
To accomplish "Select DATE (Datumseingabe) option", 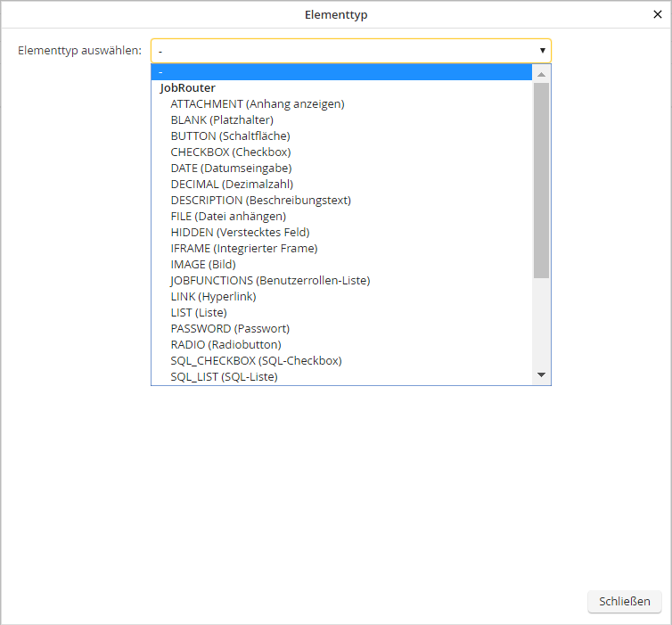I will [x=231, y=168].
